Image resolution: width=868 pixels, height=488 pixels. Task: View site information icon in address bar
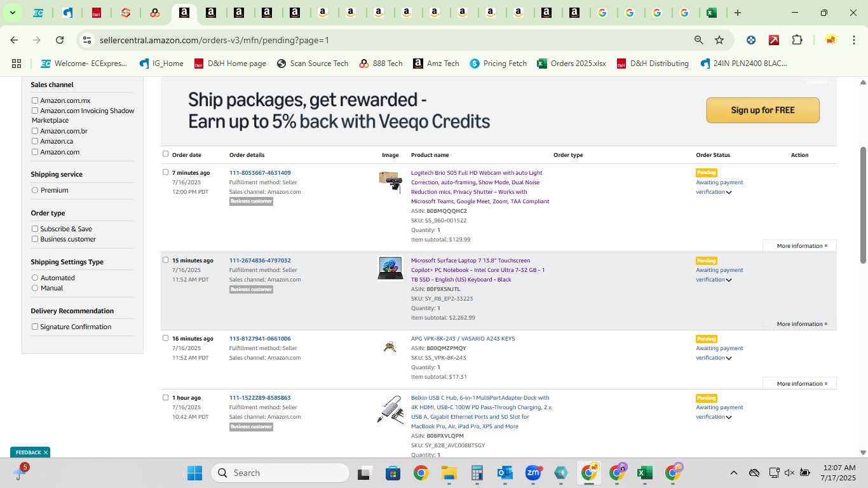87,40
